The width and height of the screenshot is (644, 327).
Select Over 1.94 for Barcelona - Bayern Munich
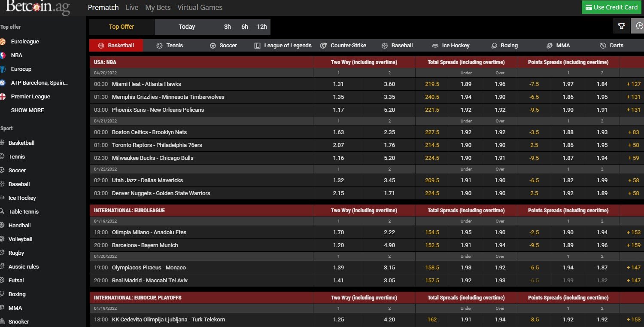point(500,245)
